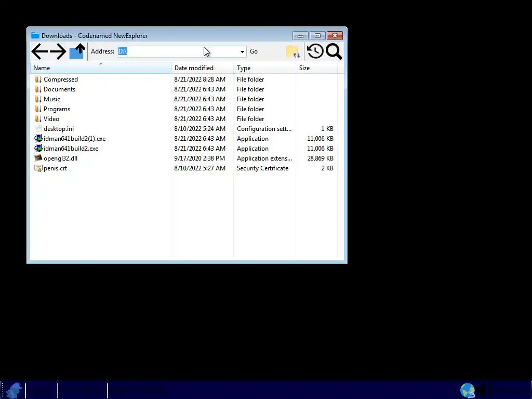532x399 pixels.
Task: Go back with the left arrow icon
Action: [x=39, y=51]
